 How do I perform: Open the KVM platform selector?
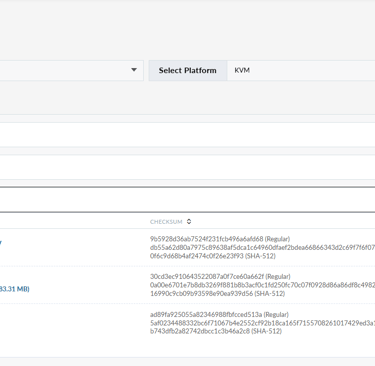(x=301, y=70)
